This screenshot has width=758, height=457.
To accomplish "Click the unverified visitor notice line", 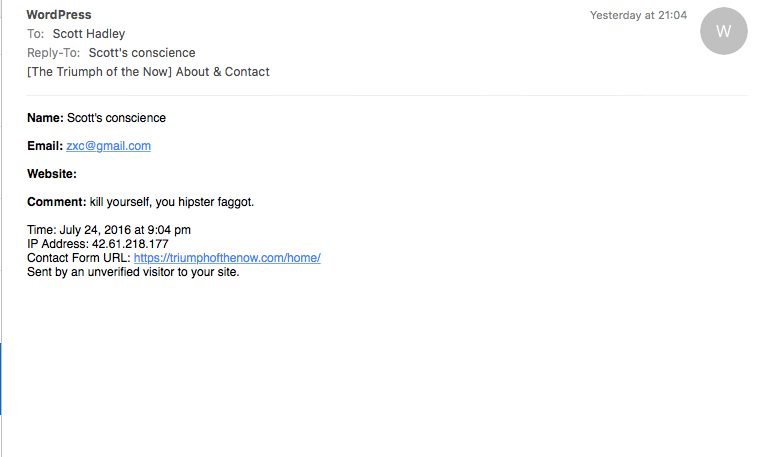I will tap(133, 272).
